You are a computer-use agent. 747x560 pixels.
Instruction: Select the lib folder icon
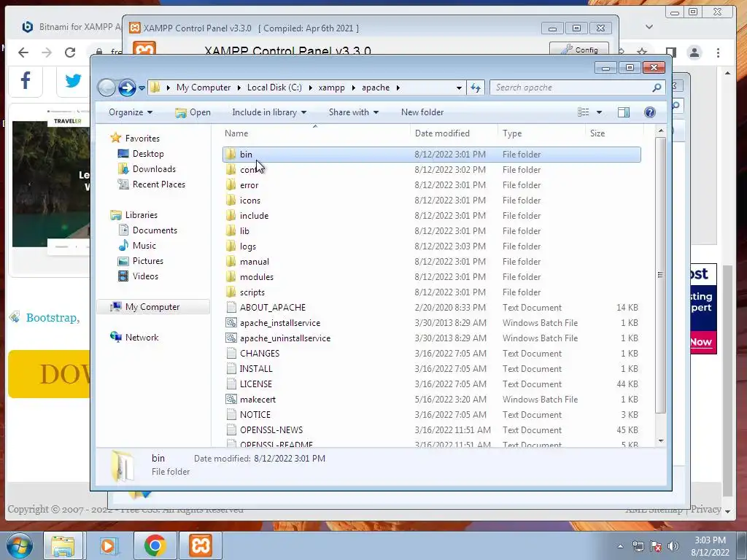coord(231,231)
